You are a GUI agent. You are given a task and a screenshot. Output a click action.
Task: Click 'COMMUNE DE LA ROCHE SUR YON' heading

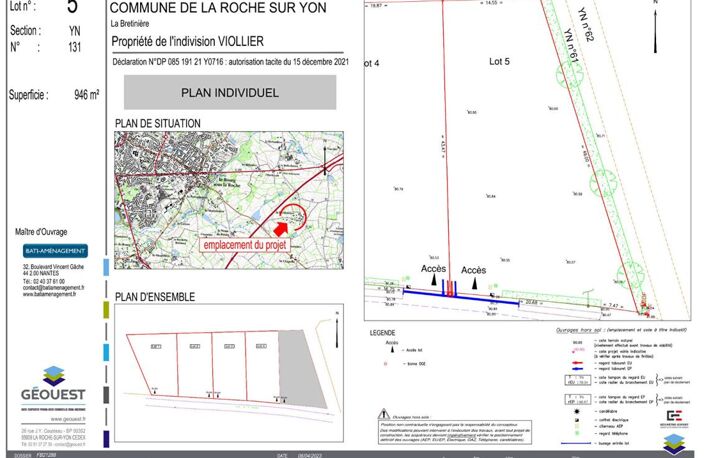[x=218, y=8]
